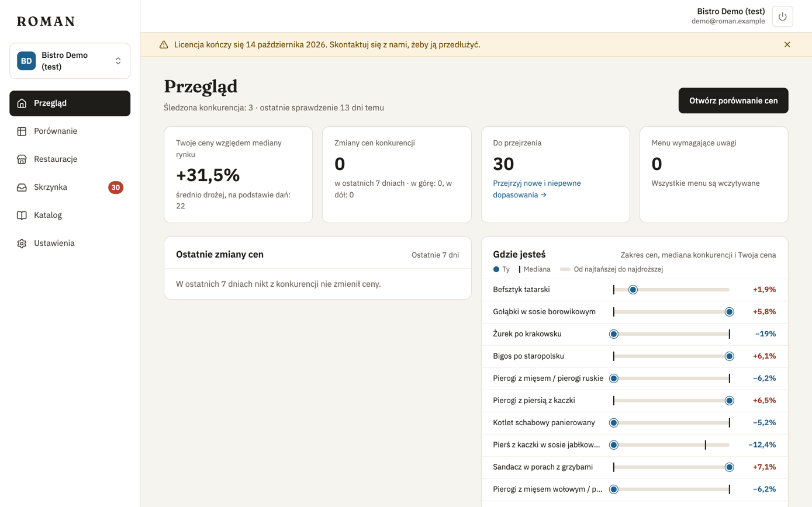The image size is (812, 507).
Task: Click the inbox icon beside Skrzynka
Action: pos(22,187)
